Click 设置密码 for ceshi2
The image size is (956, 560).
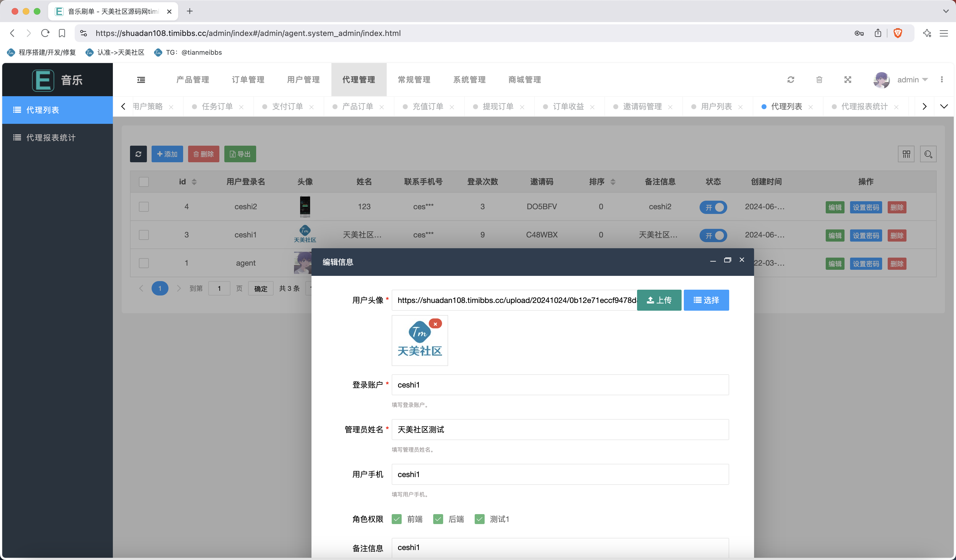(866, 207)
